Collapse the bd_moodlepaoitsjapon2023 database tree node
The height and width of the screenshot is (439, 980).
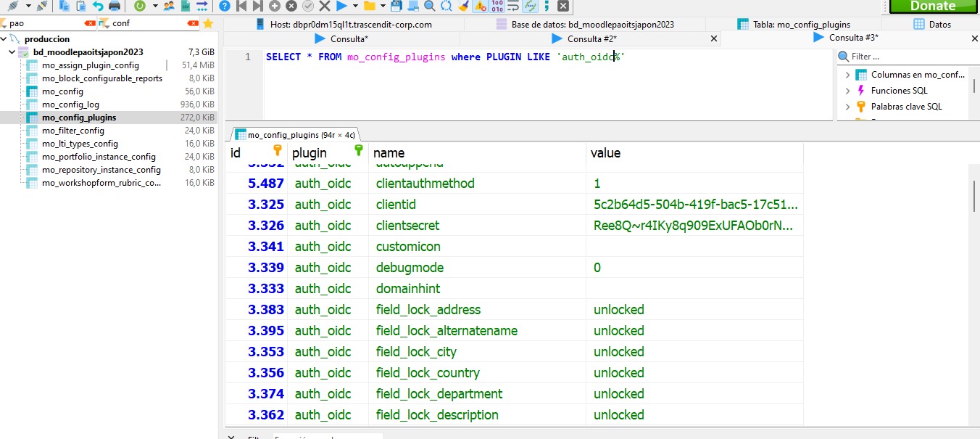click(x=12, y=52)
